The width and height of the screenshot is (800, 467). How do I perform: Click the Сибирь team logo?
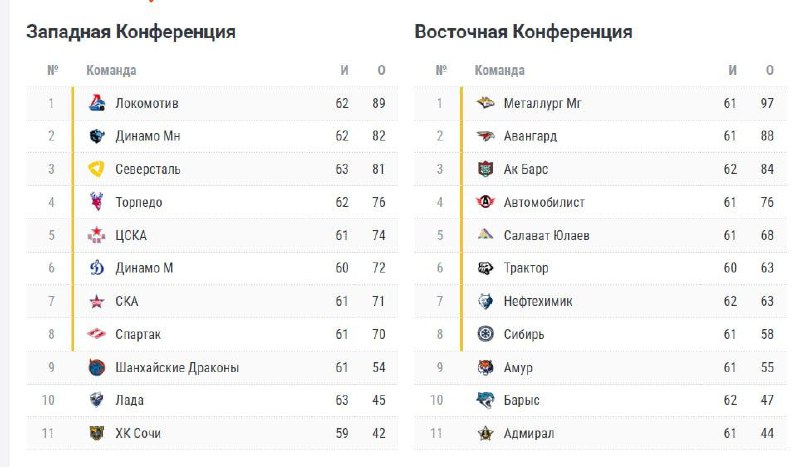click(x=485, y=334)
